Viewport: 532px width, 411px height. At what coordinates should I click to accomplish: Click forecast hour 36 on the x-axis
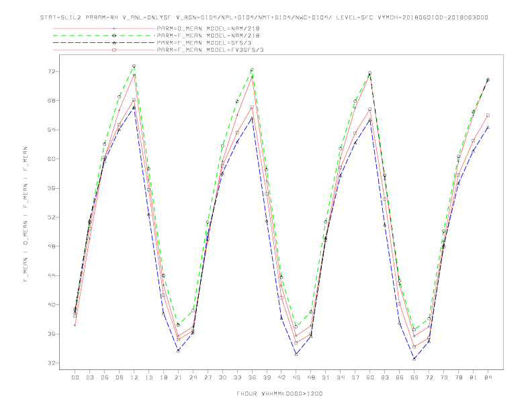point(252,377)
